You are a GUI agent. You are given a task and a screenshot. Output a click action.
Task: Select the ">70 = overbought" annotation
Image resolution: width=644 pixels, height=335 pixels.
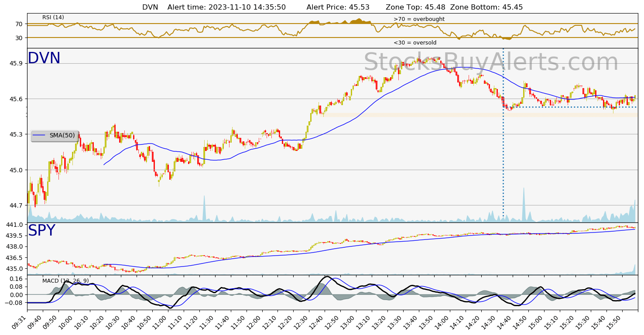[419, 19]
